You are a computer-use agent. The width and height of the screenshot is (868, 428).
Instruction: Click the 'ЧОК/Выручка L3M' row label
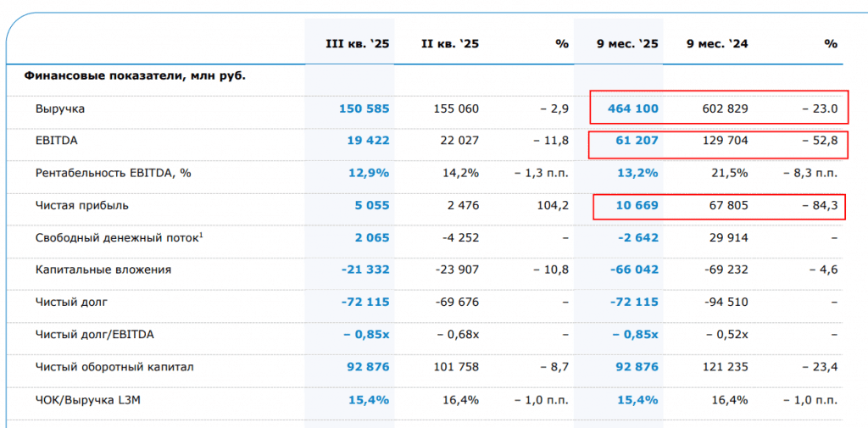click(x=90, y=399)
